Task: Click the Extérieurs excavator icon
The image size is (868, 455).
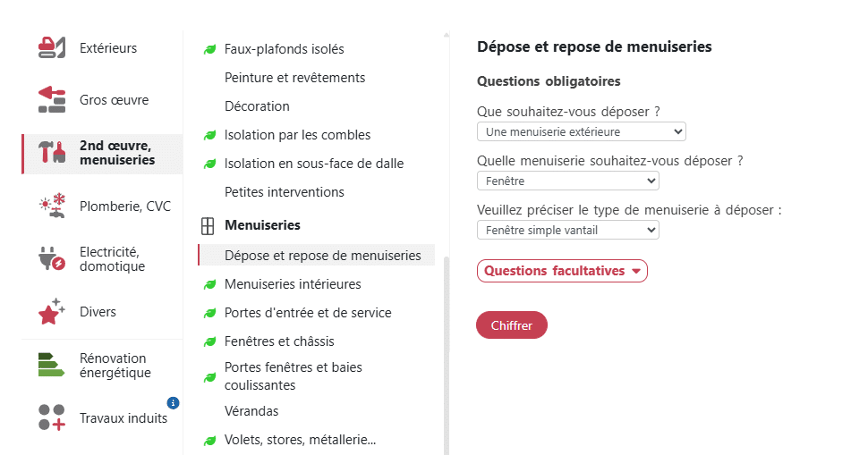Action: pyautogui.click(x=52, y=47)
